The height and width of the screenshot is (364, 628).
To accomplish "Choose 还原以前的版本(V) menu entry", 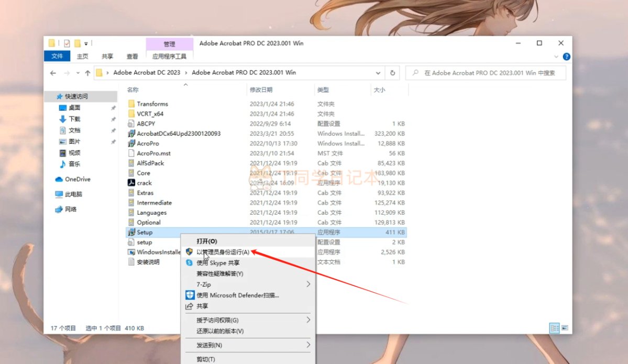I will pyautogui.click(x=248, y=331).
